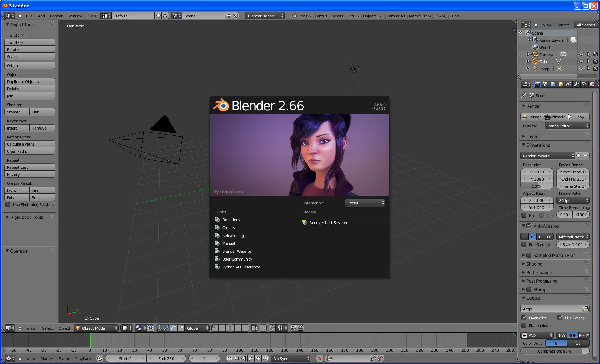
Task: Open the 3D view Select menu
Action: 47,328
